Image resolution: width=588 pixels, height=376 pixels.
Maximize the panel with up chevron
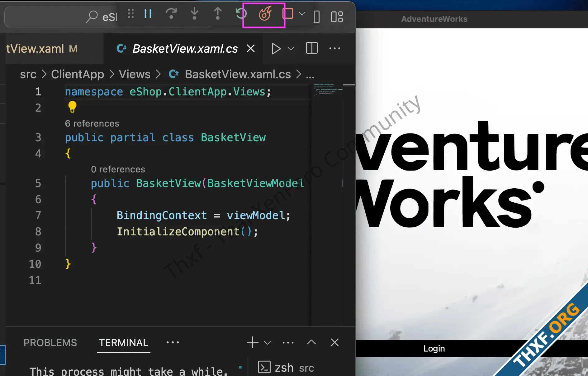(x=311, y=342)
